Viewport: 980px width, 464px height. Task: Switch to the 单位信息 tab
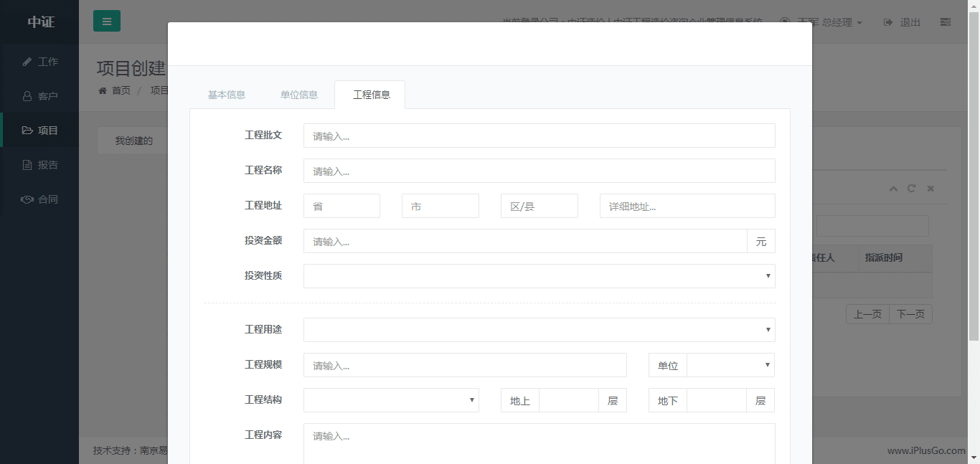pyautogui.click(x=299, y=95)
